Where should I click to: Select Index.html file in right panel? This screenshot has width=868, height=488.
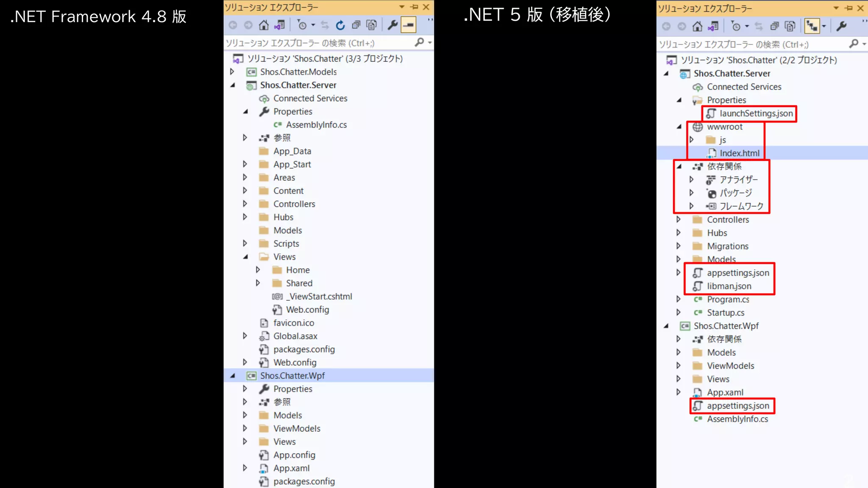[x=739, y=153]
